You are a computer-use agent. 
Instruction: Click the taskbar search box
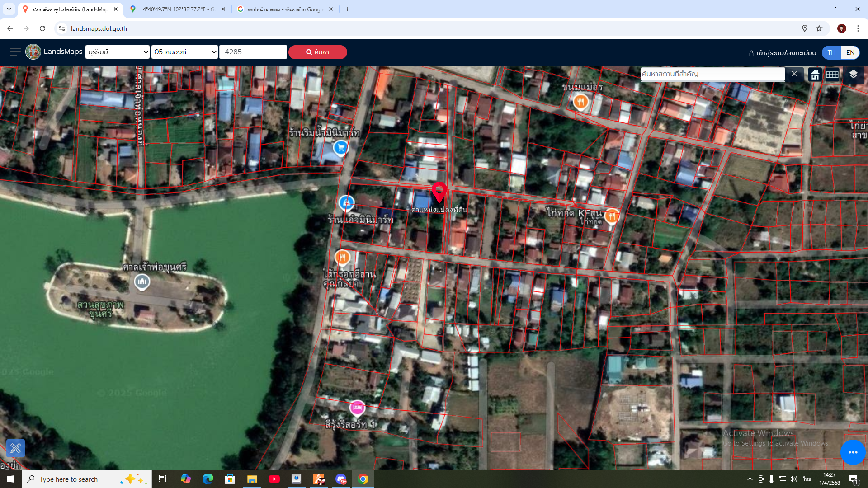coord(87,479)
